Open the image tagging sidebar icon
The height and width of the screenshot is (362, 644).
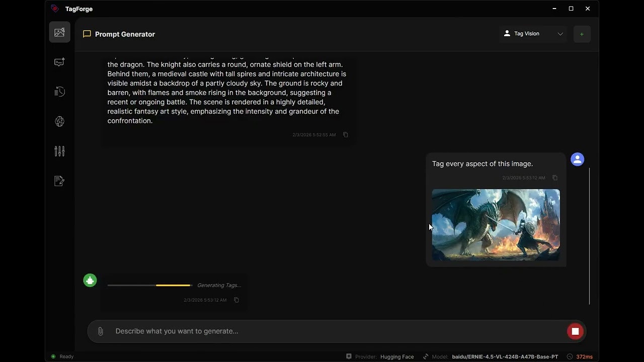(59, 32)
